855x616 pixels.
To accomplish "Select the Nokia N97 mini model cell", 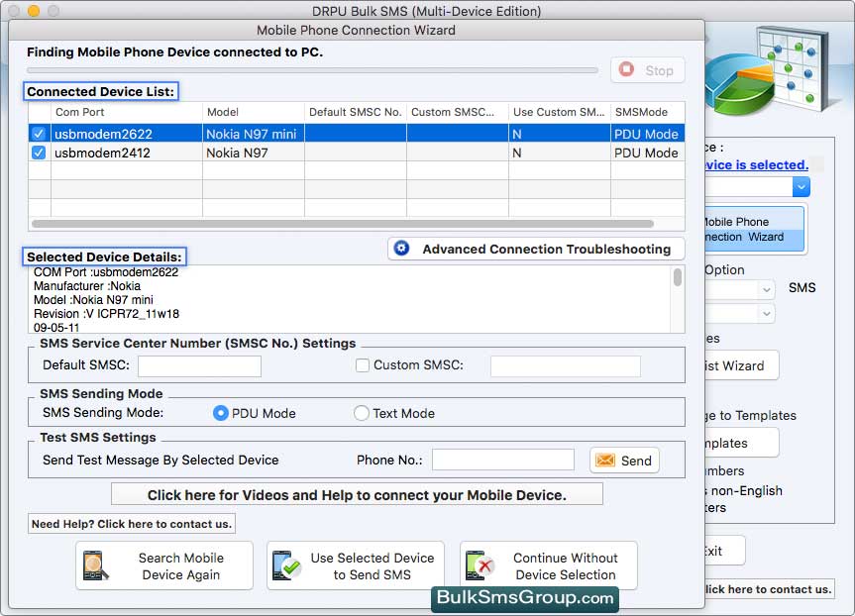I will (254, 134).
